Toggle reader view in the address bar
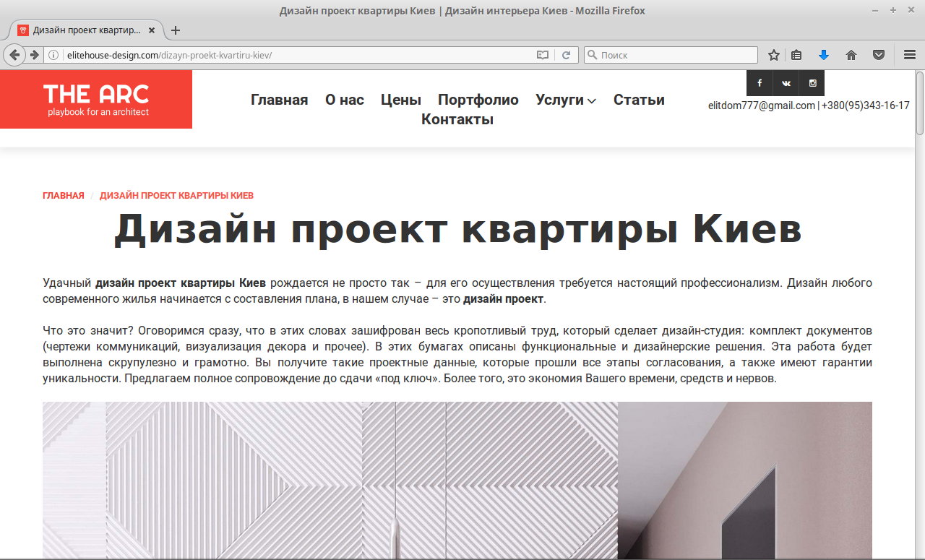 (x=543, y=55)
